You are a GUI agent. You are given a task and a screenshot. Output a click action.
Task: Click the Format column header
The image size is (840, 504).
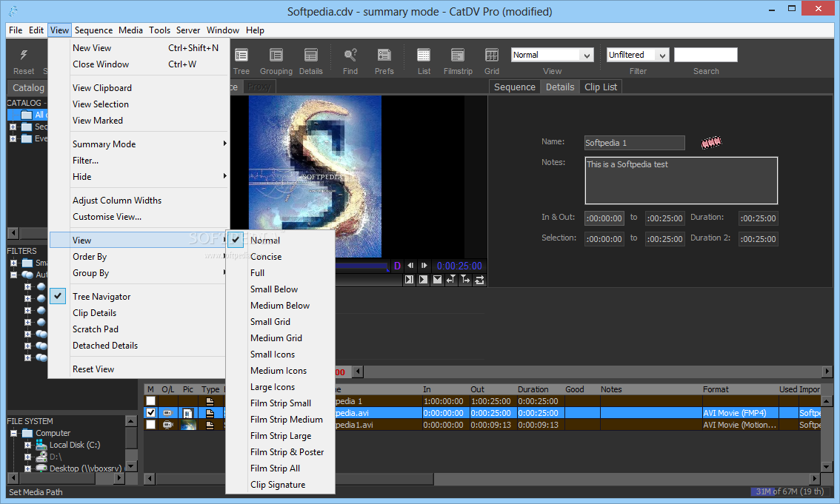739,389
